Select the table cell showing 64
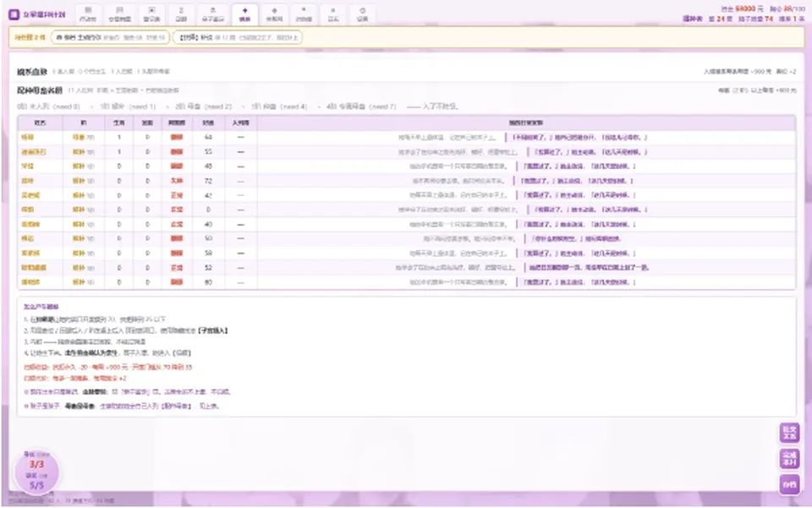The height and width of the screenshot is (508, 812). (208, 138)
